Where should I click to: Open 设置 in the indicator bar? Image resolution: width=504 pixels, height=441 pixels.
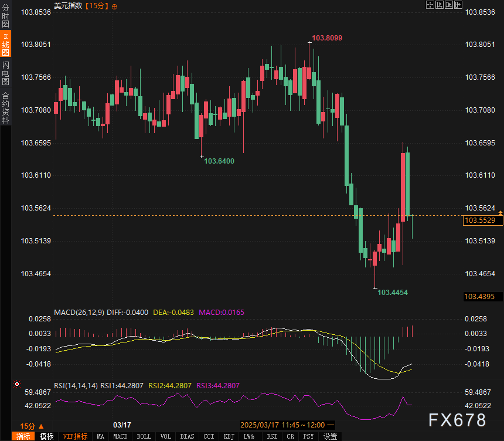pyautogui.click(x=330, y=436)
